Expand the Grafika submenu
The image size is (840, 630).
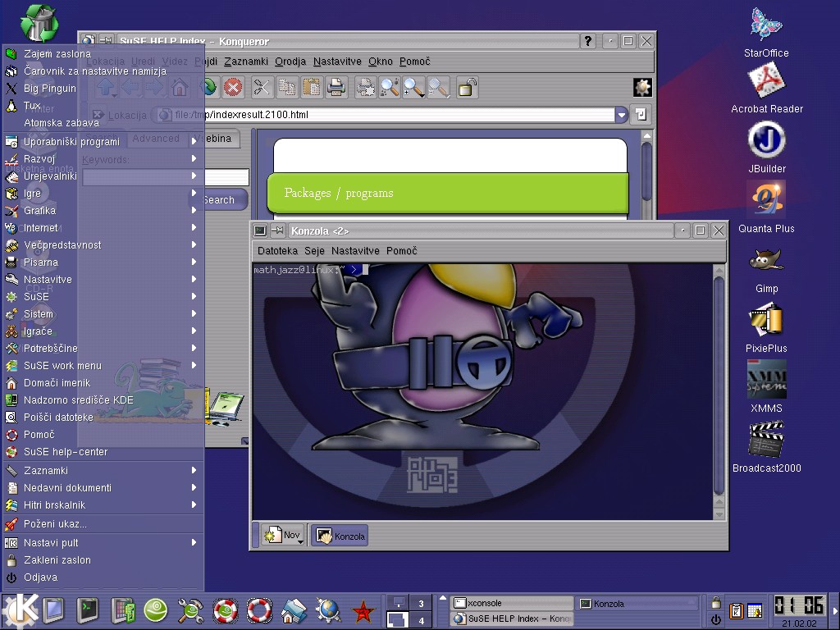[103, 210]
